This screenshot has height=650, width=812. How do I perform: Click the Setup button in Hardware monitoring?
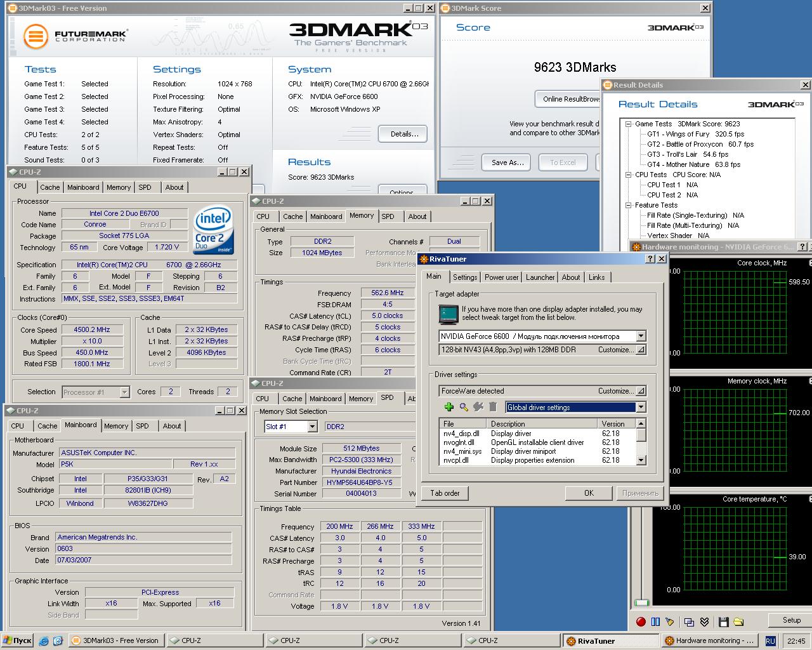[x=791, y=620]
